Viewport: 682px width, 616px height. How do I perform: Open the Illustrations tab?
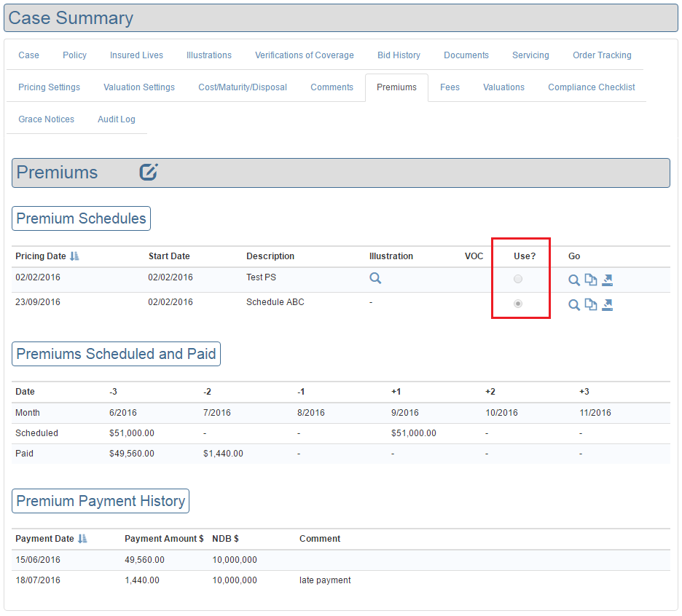209,55
